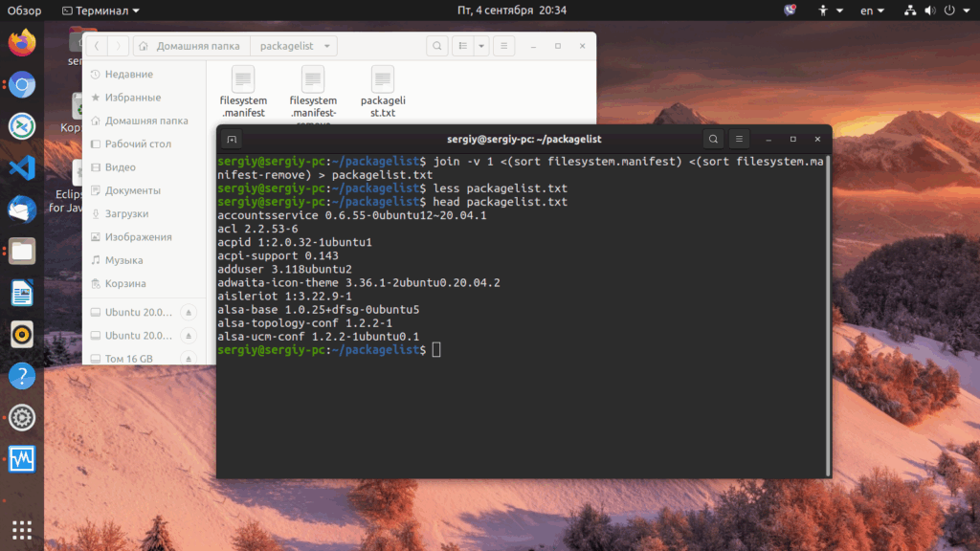The height and width of the screenshot is (551, 980).
Task: Open view options dropdown arrow
Action: (x=481, y=46)
